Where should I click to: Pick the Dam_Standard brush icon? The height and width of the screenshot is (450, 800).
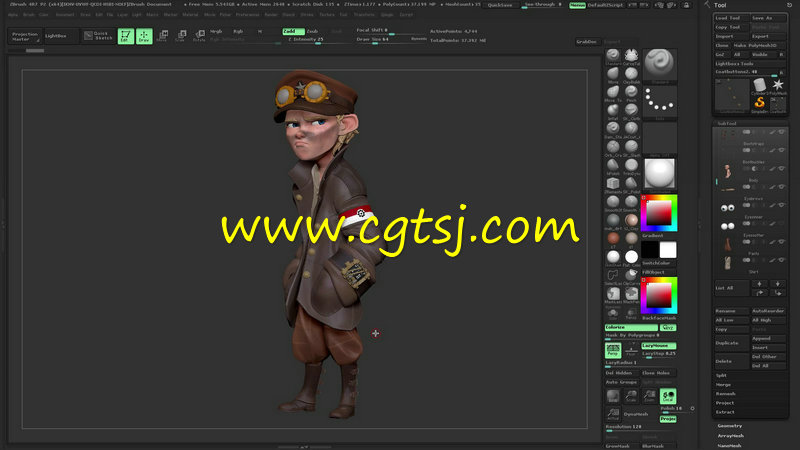(613, 130)
